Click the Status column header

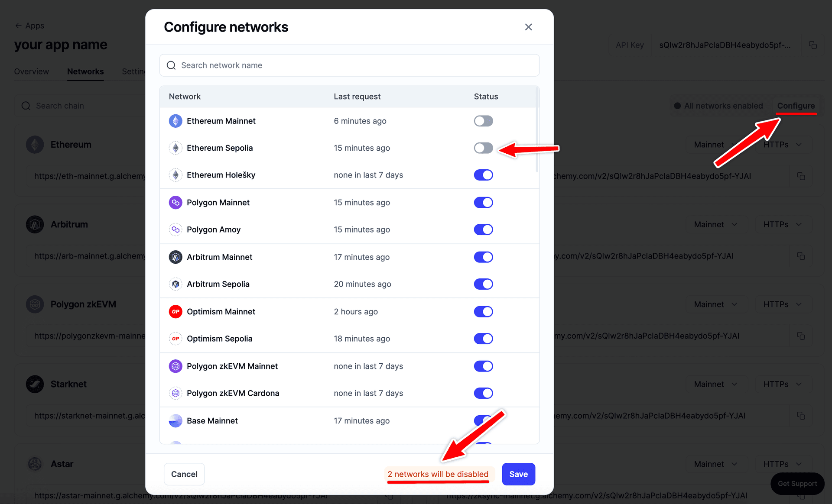(486, 97)
